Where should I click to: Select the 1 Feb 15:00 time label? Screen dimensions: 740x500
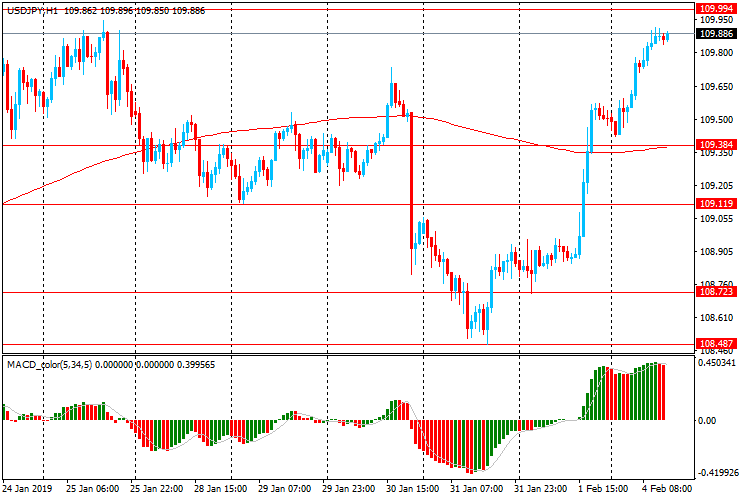[x=604, y=490]
